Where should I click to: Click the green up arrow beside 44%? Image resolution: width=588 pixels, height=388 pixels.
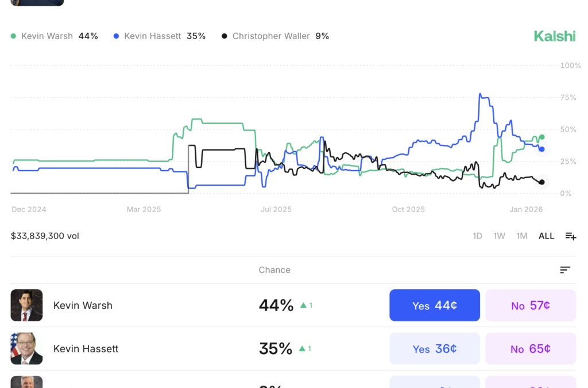pos(303,305)
